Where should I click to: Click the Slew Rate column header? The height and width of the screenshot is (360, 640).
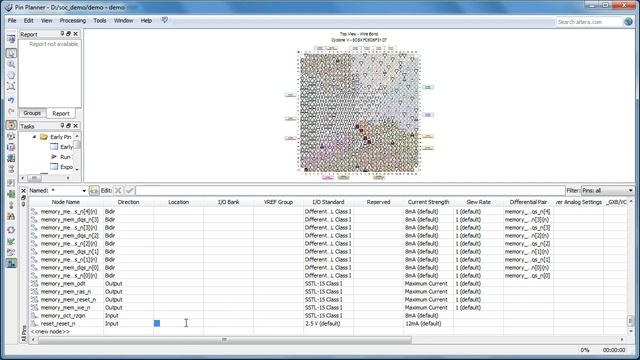click(478, 202)
